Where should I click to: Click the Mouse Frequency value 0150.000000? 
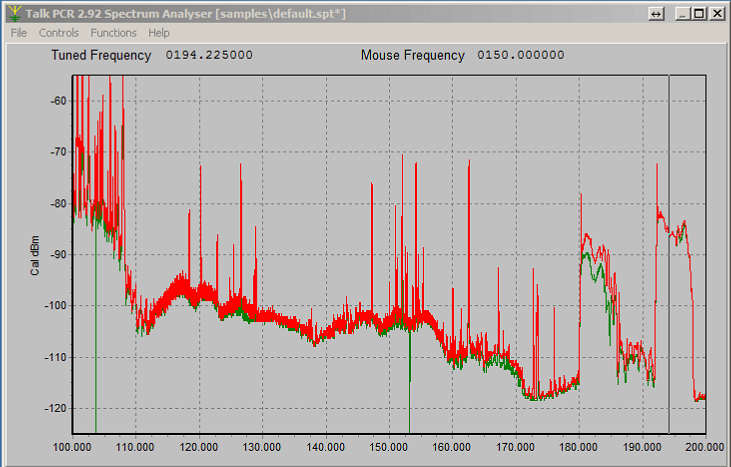(x=521, y=55)
